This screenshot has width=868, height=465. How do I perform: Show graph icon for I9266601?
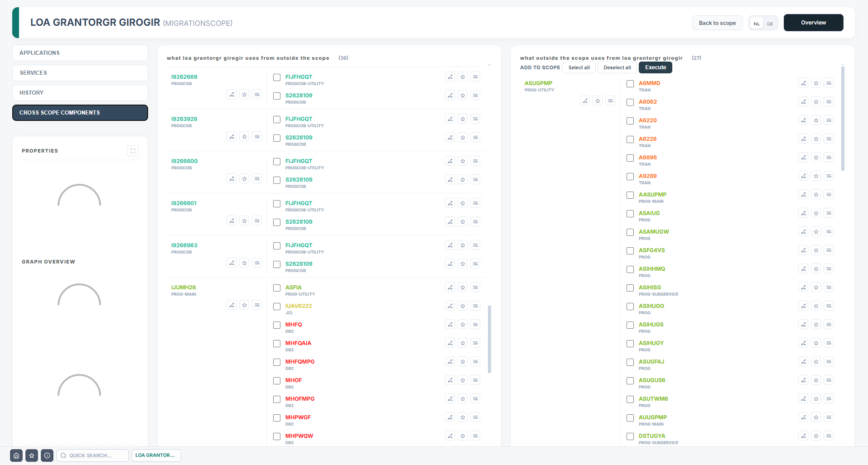[x=231, y=221]
